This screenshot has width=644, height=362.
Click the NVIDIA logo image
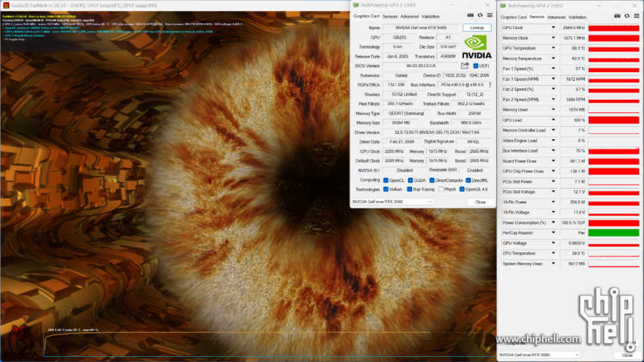click(476, 46)
